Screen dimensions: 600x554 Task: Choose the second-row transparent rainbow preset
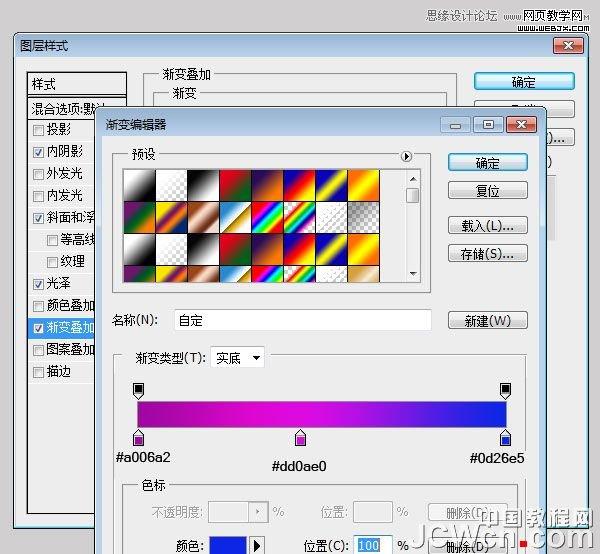[x=299, y=217]
